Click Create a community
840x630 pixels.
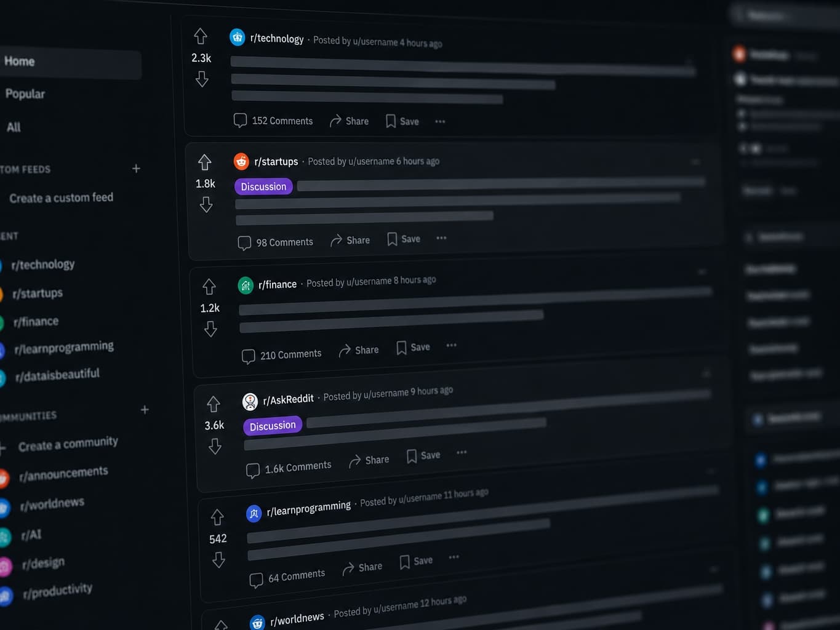pyautogui.click(x=68, y=444)
